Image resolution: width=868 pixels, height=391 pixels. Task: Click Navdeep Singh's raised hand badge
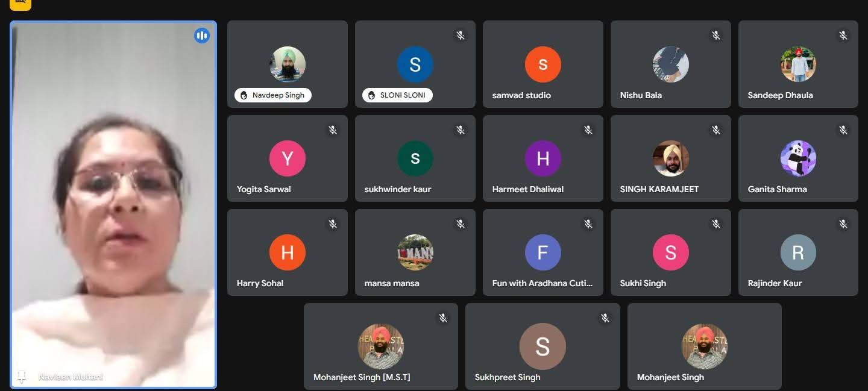coord(272,95)
